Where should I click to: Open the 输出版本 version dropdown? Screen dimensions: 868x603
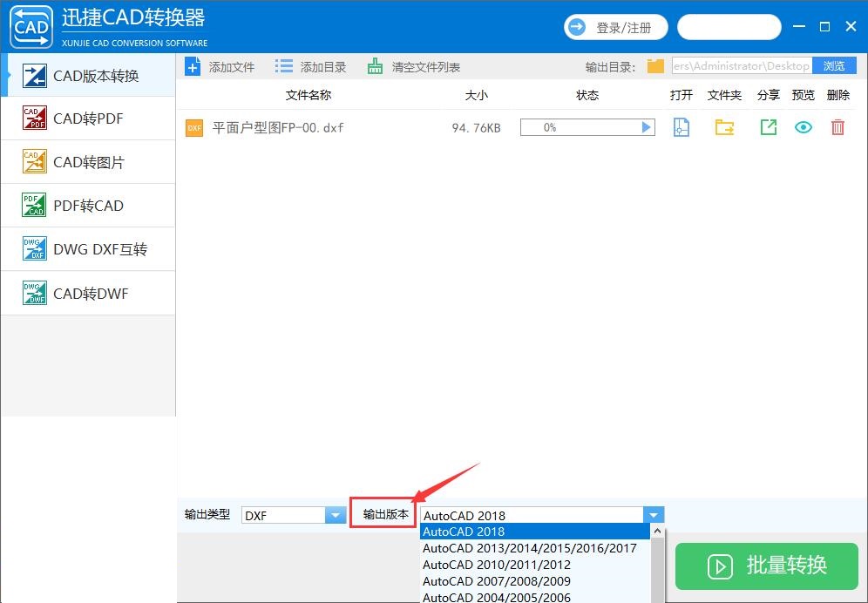pos(652,514)
